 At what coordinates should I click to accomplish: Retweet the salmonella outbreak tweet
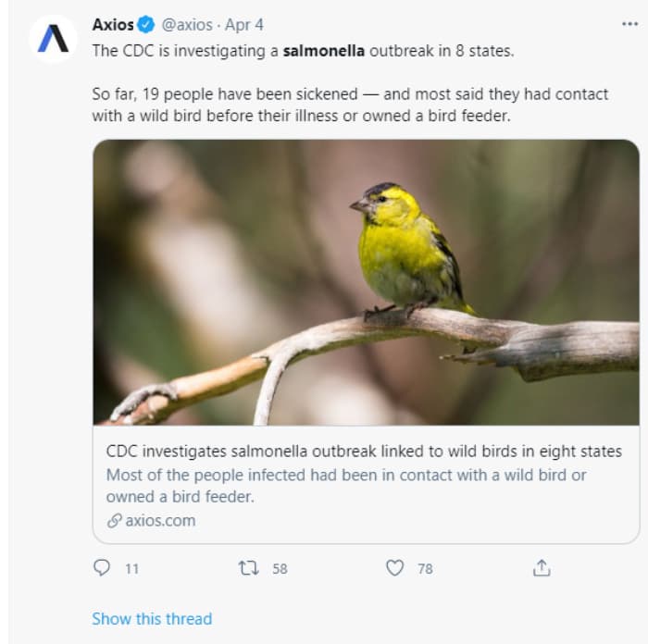248,568
